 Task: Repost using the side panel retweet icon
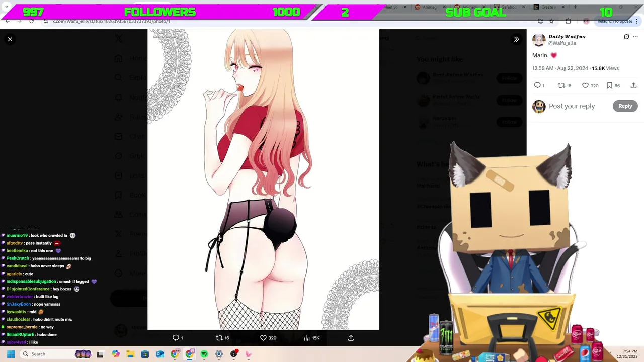pos(561,85)
